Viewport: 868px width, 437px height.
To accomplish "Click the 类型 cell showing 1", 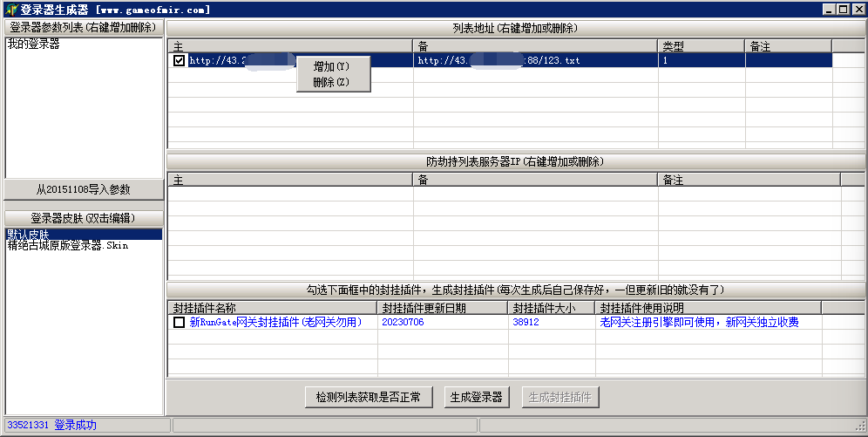I will pos(702,60).
